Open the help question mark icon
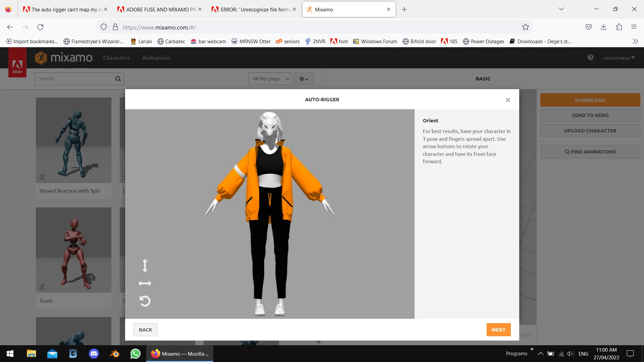The height and width of the screenshot is (362, 644). coord(590,58)
